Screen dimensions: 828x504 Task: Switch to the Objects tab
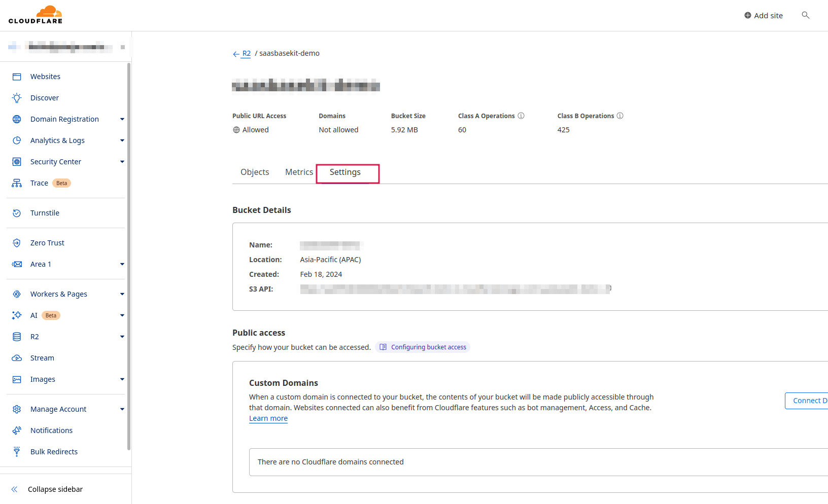tap(255, 172)
